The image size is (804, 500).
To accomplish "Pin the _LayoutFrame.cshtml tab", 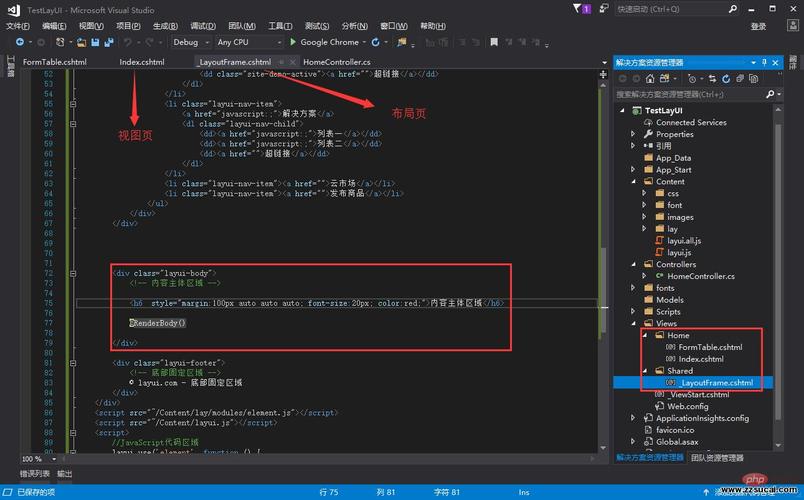I will (280, 62).
